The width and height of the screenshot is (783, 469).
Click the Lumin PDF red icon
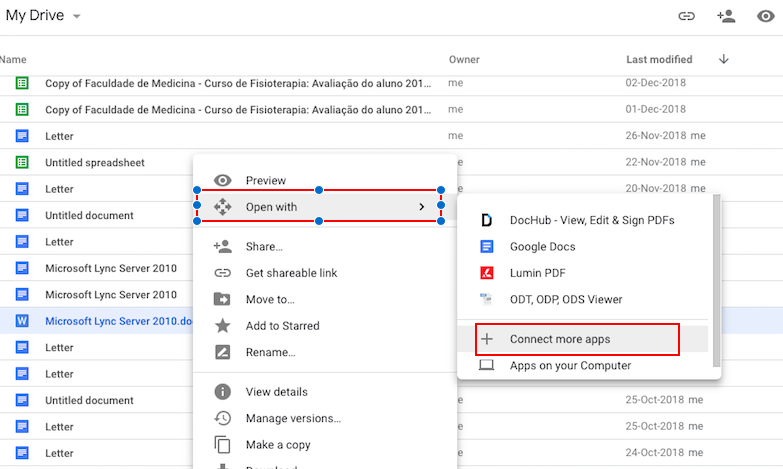pos(486,273)
